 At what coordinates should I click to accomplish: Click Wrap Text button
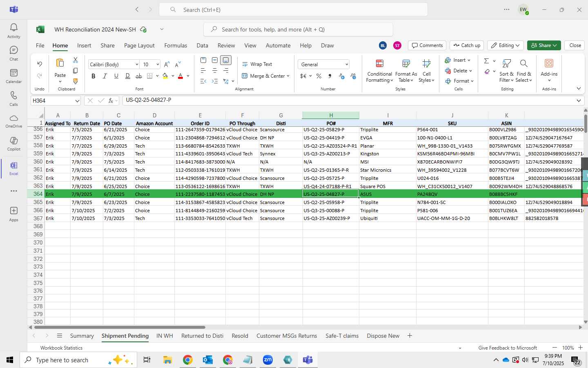coord(257,64)
